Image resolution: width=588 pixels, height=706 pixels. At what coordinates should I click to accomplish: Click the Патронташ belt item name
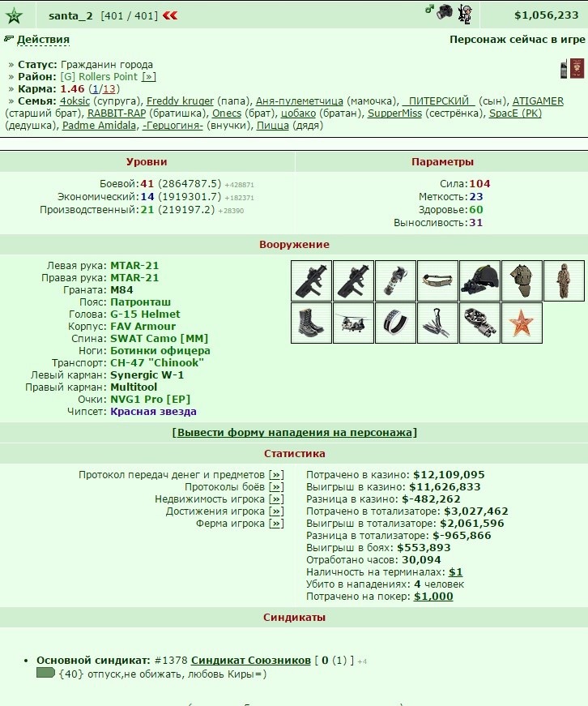point(140,302)
